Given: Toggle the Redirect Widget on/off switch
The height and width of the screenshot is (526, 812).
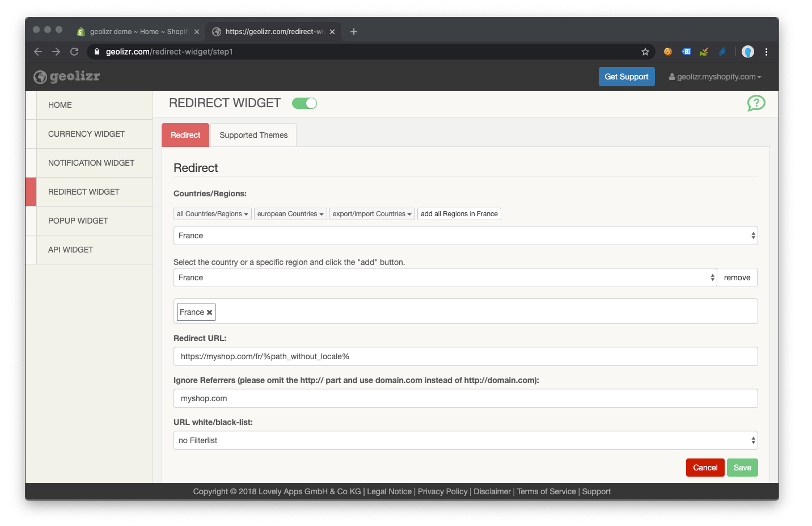Looking at the screenshot, I should tap(304, 103).
